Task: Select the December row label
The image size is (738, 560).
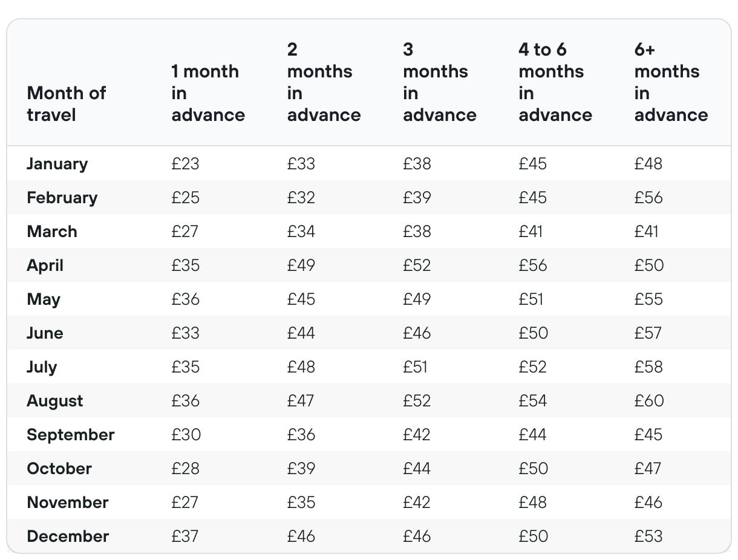Action: (68, 536)
